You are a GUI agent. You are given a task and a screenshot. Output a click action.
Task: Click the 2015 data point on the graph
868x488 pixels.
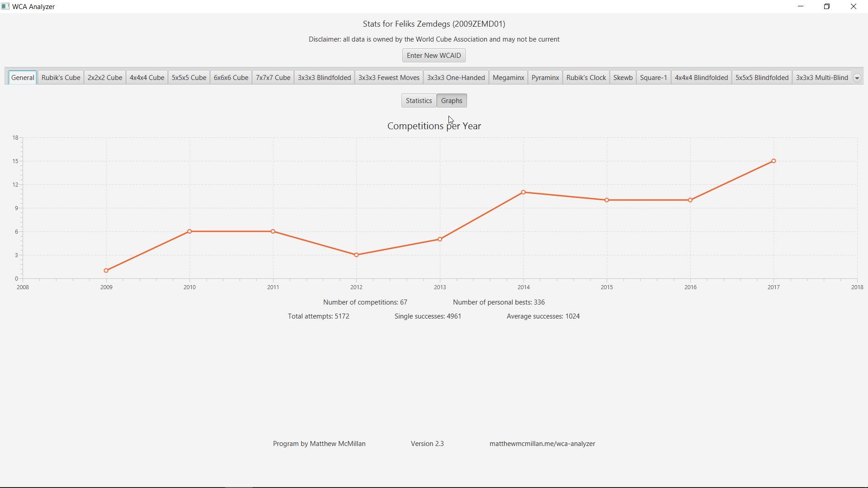click(x=607, y=200)
